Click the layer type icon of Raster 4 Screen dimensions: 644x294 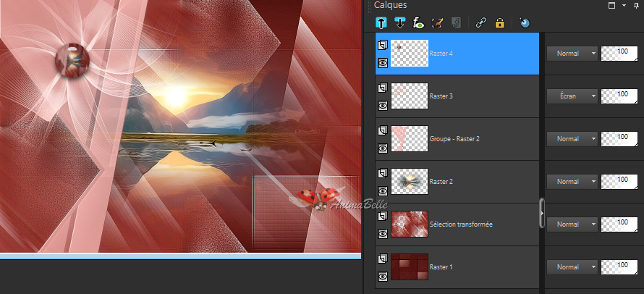point(383,45)
